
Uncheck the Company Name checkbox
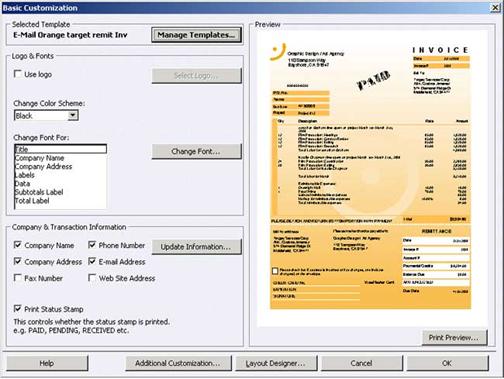click(x=18, y=245)
